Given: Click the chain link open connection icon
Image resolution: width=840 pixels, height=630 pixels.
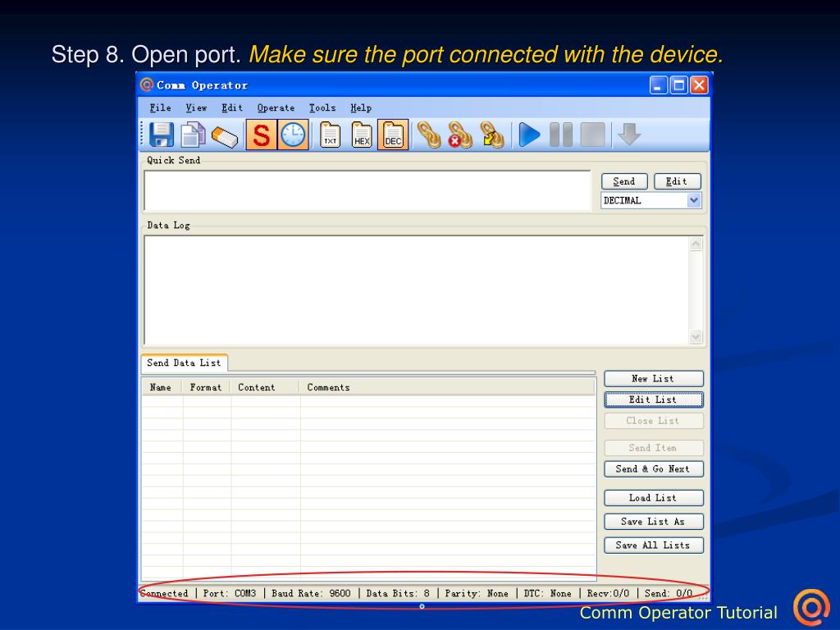Looking at the screenshot, I should pos(427,135).
